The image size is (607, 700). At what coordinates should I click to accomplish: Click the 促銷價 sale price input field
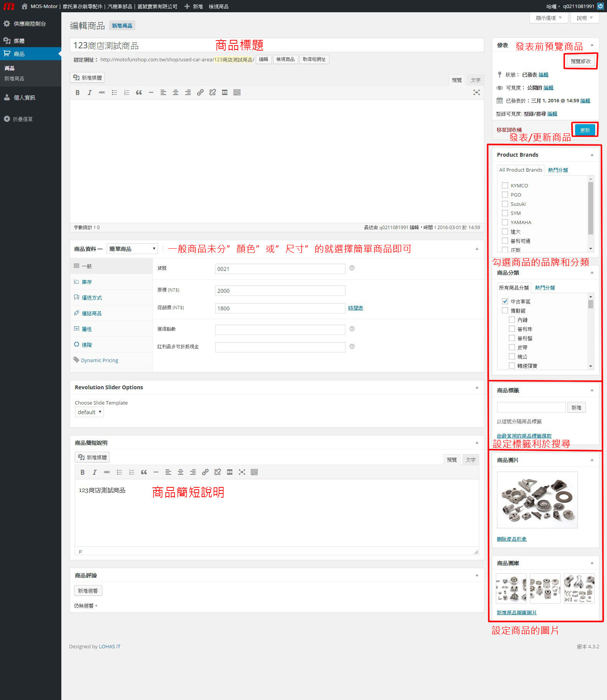pos(280,308)
